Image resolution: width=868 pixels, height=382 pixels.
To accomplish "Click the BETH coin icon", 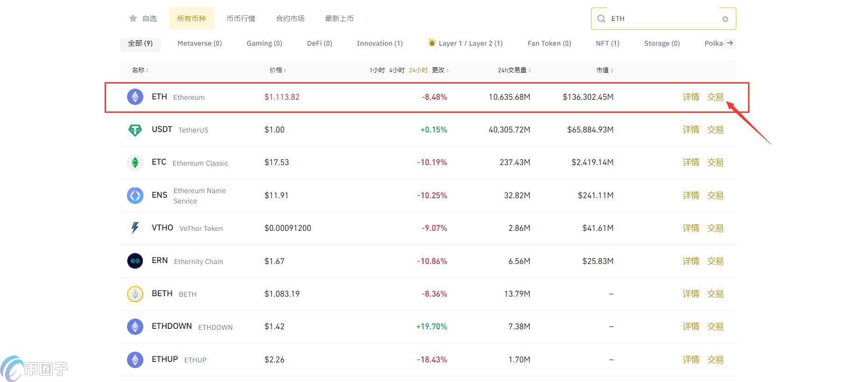I will [135, 294].
